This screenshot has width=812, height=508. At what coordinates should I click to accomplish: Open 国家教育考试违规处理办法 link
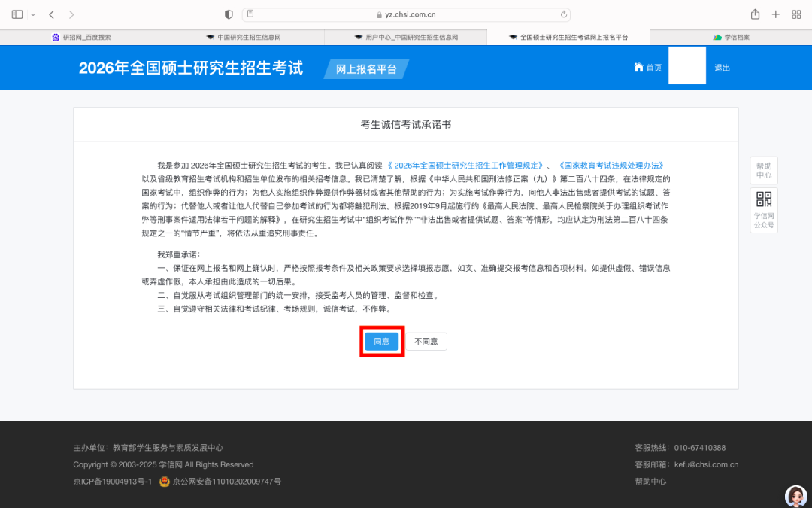[611, 165]
